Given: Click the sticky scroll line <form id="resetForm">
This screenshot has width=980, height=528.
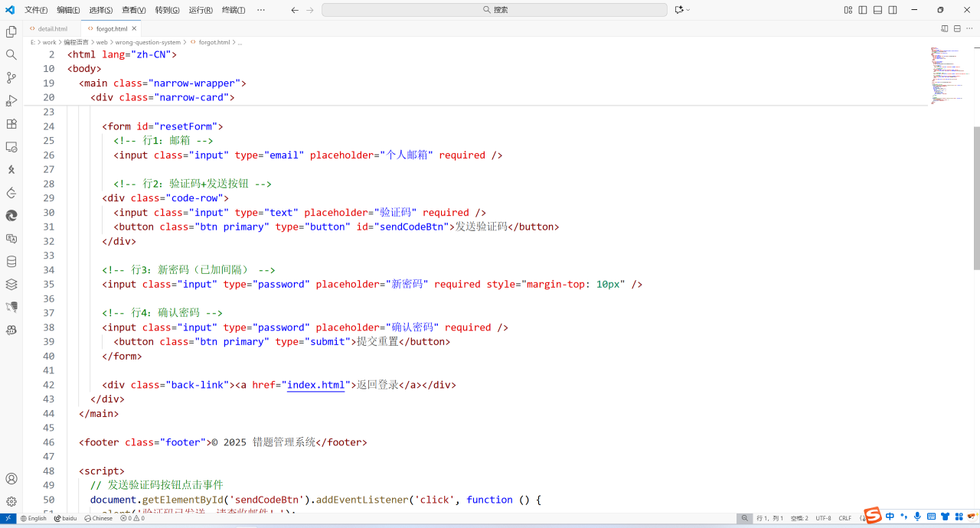Looking at the screenshot, I should pyautogui.click(x=162, y=126).
